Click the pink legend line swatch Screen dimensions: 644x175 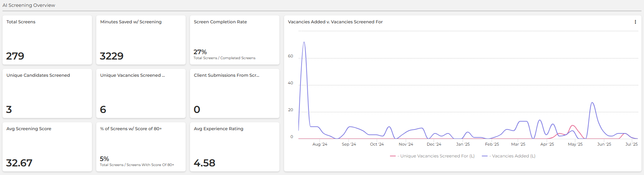point(393,156)
